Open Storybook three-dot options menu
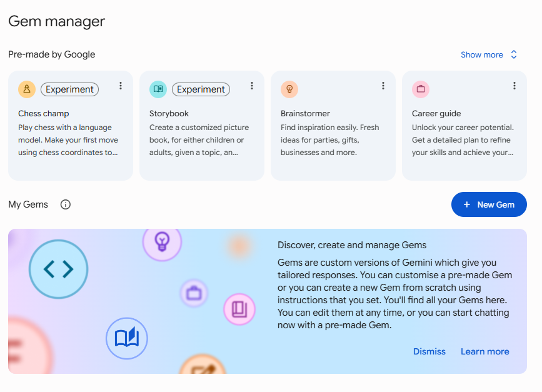The height and width of the screenshot is (392, 542). 252,86
